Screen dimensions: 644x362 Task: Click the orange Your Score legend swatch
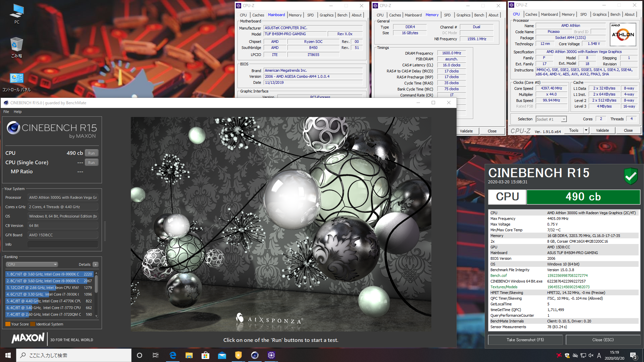point(8,324)
